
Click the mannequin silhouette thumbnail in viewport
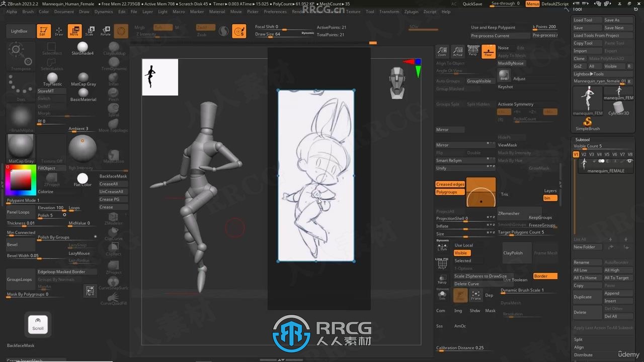[x=160, y=77]
